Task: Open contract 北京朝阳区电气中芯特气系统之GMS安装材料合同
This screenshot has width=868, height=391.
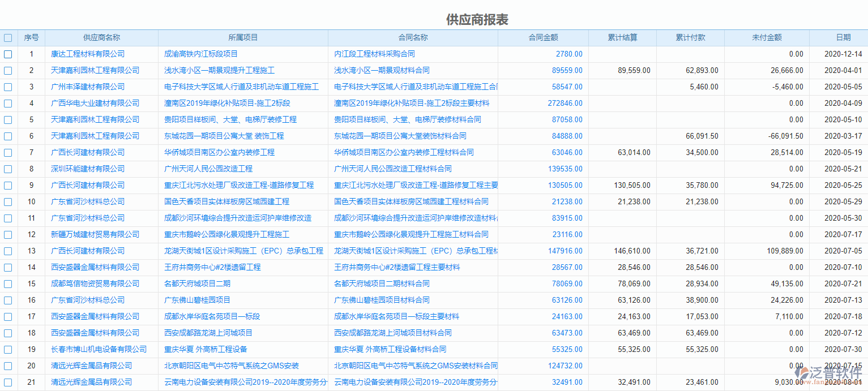Action: [x=414, y=366]
